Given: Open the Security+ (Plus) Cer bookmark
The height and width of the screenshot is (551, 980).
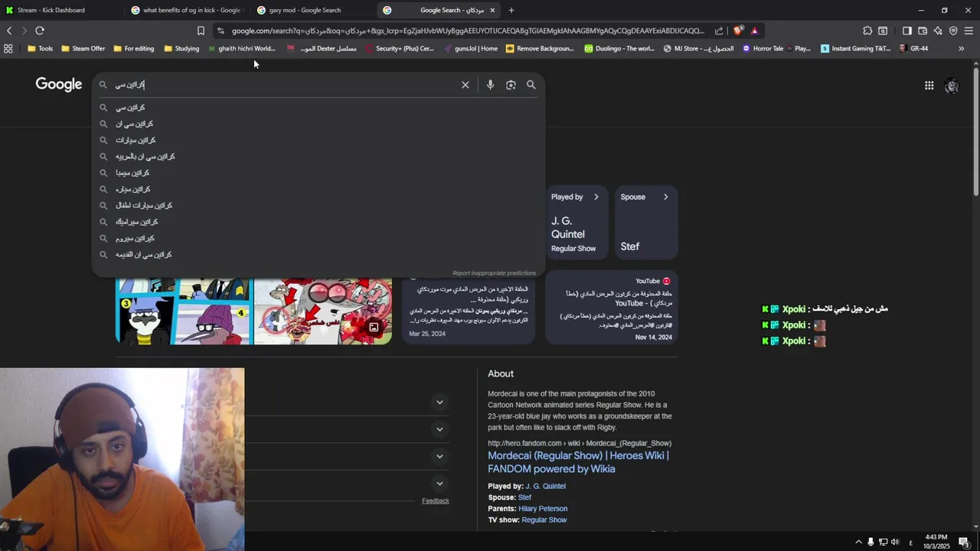Looking at the screenshot, I should coord(400,48).
